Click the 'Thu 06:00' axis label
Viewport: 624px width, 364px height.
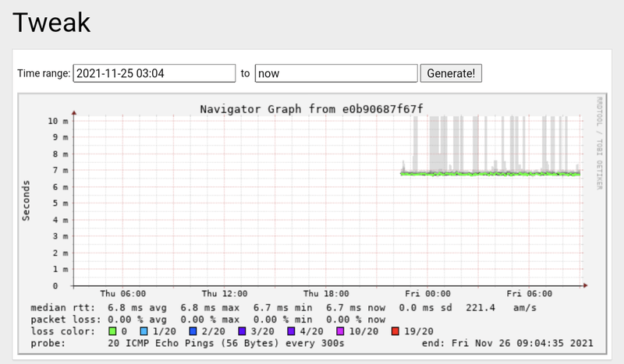coord(123,294)
